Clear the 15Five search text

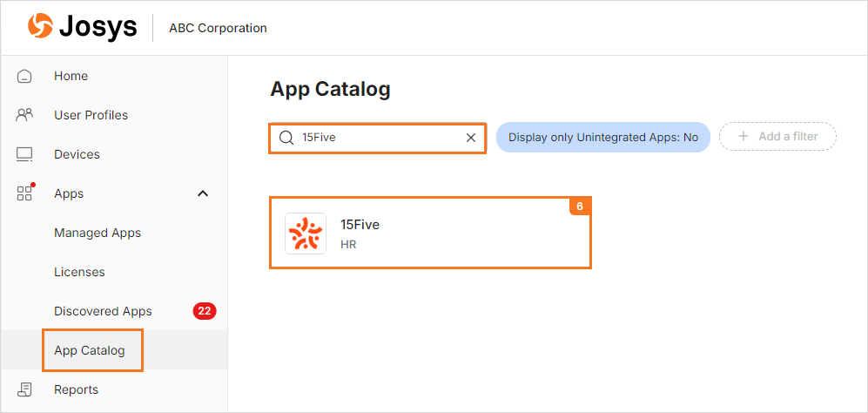click(x=470, y=138)
